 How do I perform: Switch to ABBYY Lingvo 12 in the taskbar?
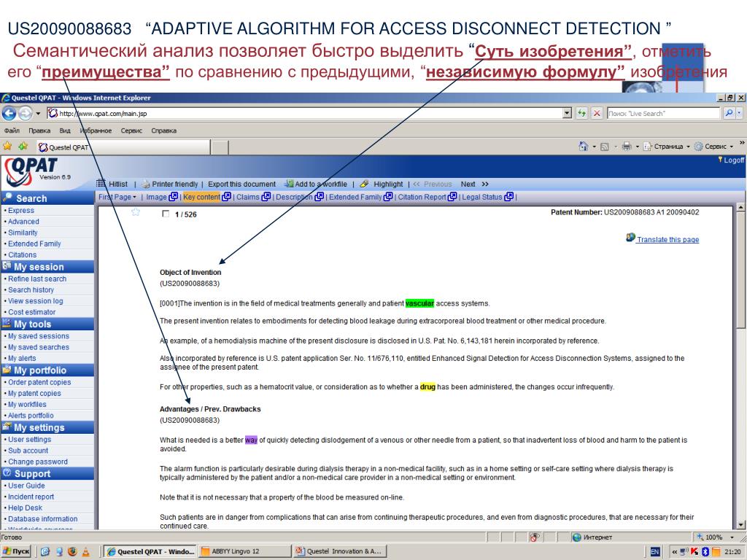click(x=245, y=551)
